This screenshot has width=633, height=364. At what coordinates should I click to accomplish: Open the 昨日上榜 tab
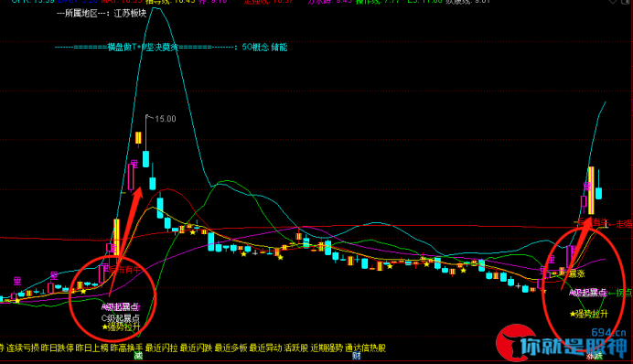coord(92,348)
